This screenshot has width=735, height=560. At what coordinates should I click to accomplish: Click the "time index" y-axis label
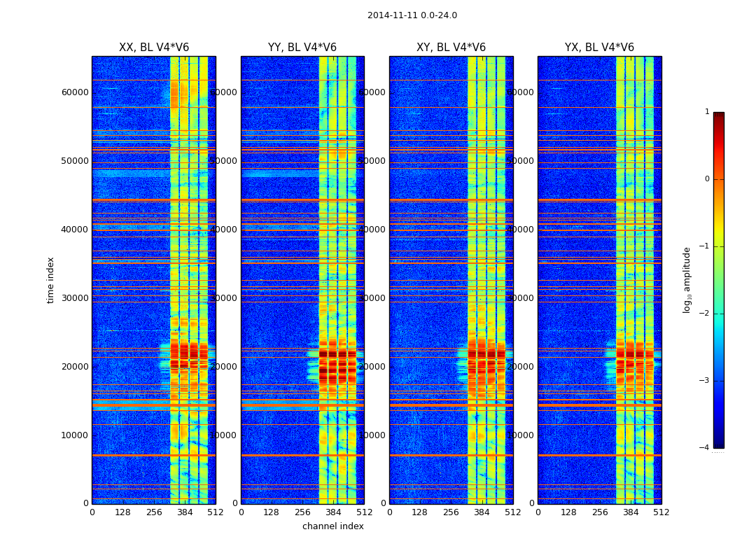click(50, 280)
